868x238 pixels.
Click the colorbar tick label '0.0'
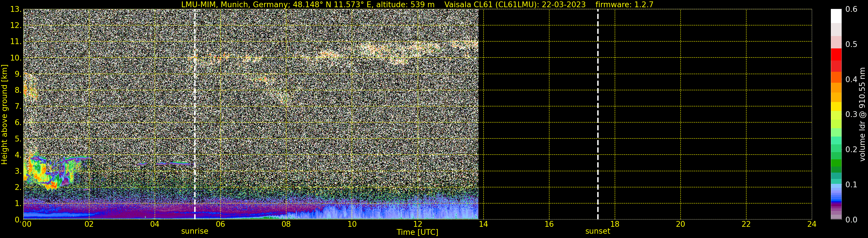coord(852,220)
